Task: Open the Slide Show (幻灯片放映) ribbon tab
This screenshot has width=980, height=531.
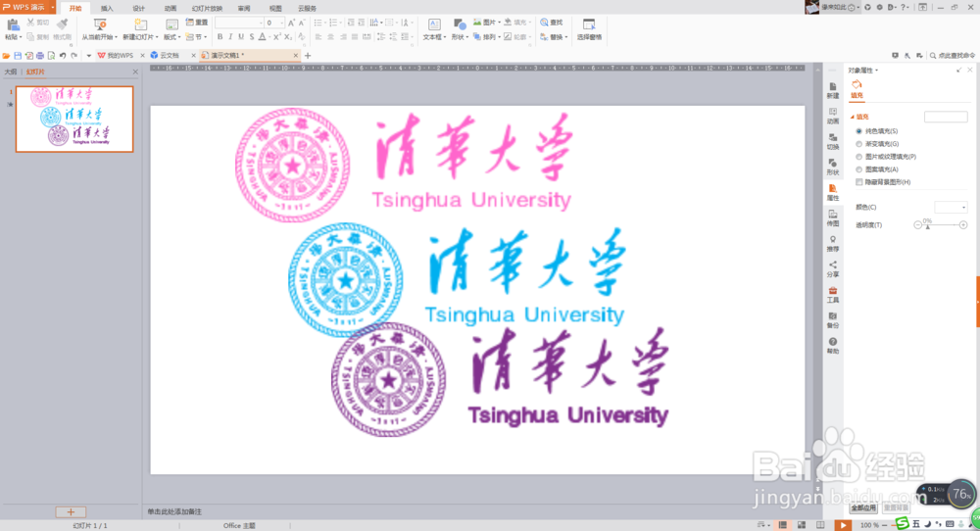Action: click(x=207, y=8)
